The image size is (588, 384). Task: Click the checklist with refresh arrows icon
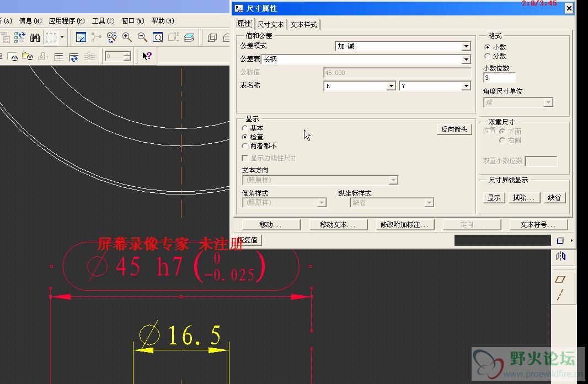point(19,37)
